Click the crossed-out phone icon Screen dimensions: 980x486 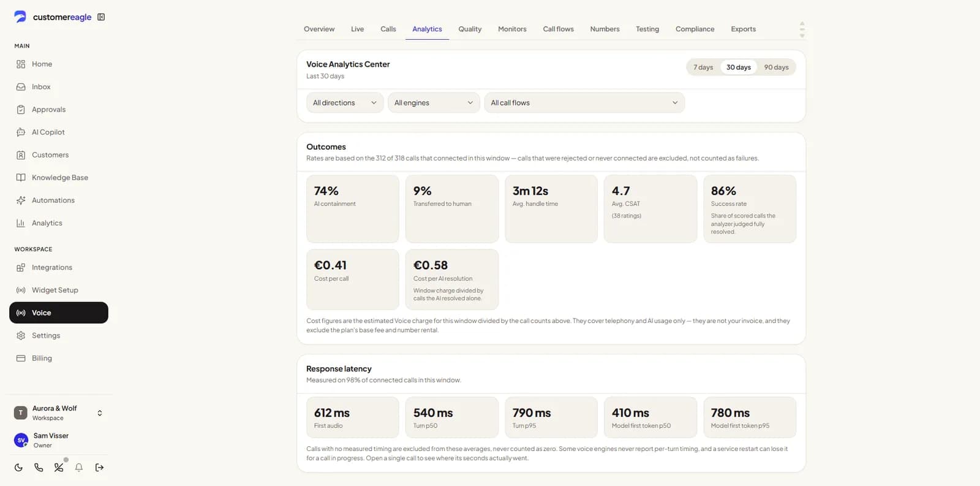[59, 468]
